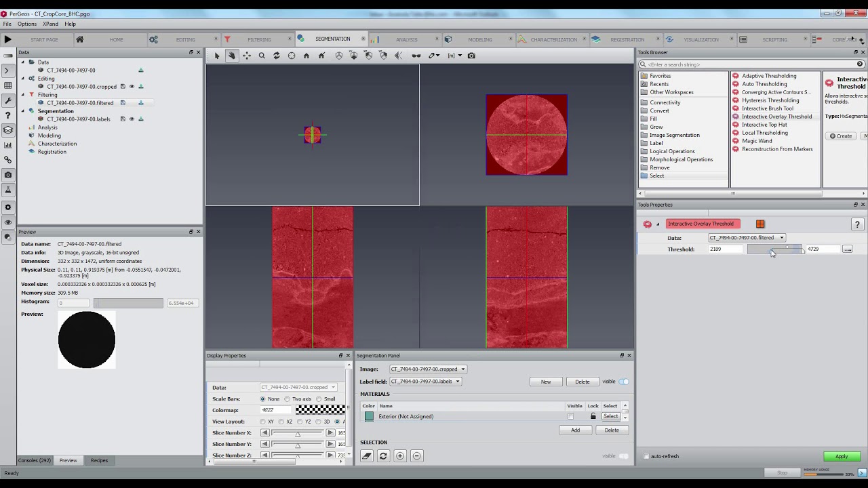
Task: Select the hand pan tool
Action: (x=232, y=56)
